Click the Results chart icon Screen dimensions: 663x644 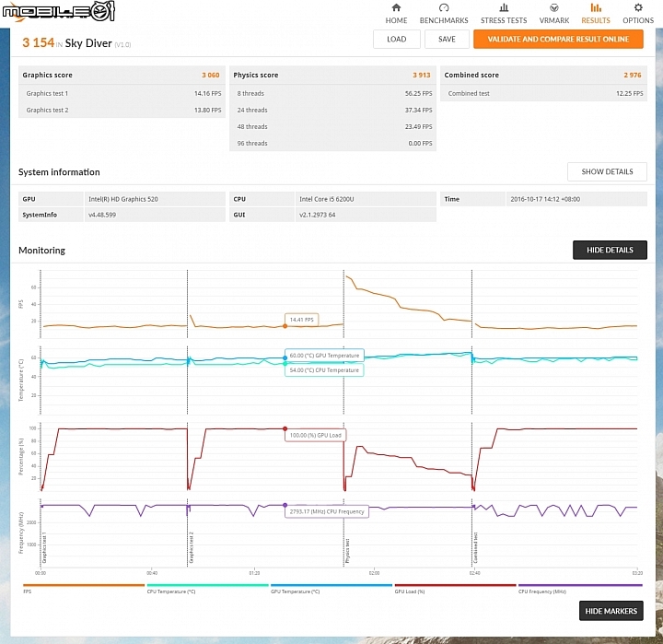click(596, 7)
